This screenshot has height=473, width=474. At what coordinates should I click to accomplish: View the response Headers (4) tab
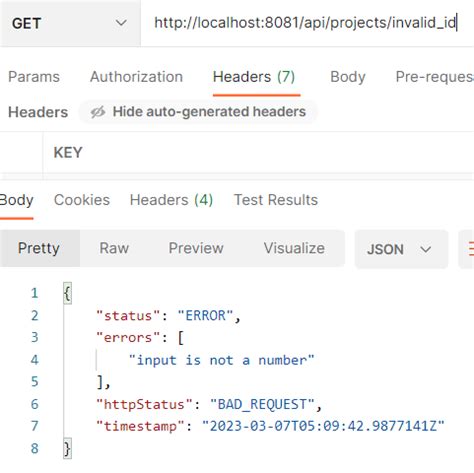pos(171,200)
